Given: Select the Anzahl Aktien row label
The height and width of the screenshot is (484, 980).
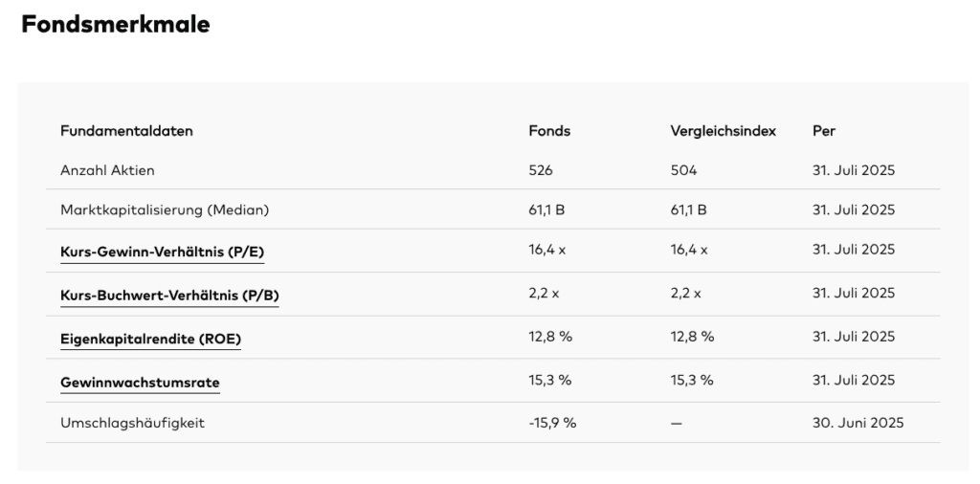Looking at the screenshot, I should (107, 170).
